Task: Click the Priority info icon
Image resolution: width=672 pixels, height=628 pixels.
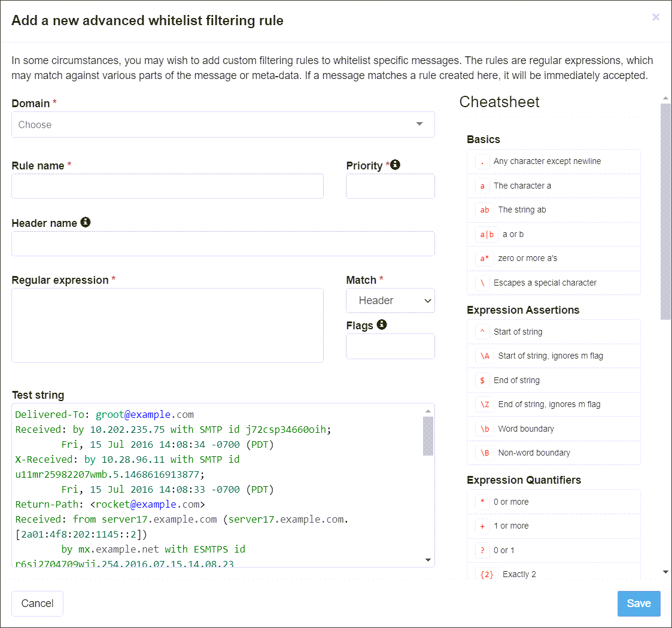Action: point(395,165)
